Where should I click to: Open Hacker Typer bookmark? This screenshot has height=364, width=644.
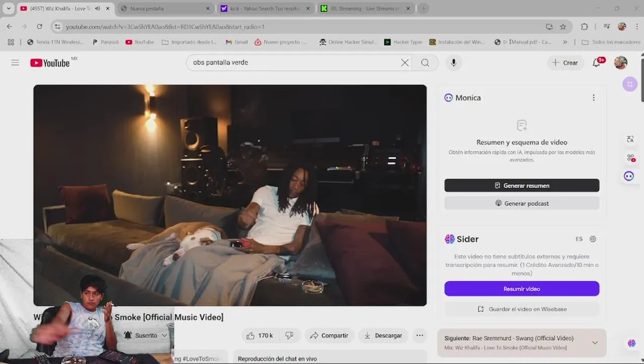[403, 42]
